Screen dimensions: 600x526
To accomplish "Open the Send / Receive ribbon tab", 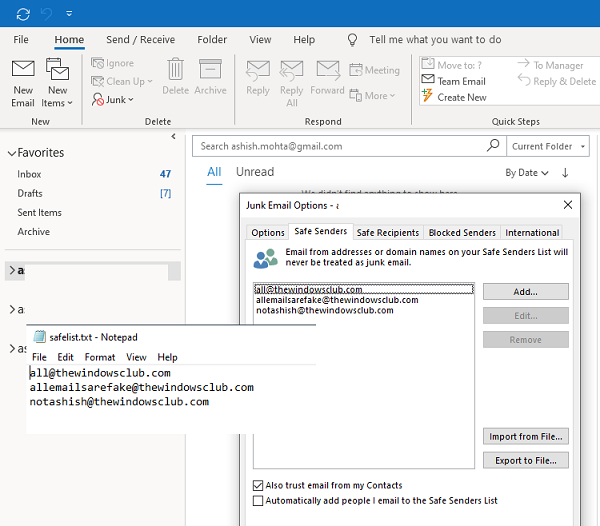I will (x=141, y=40).
